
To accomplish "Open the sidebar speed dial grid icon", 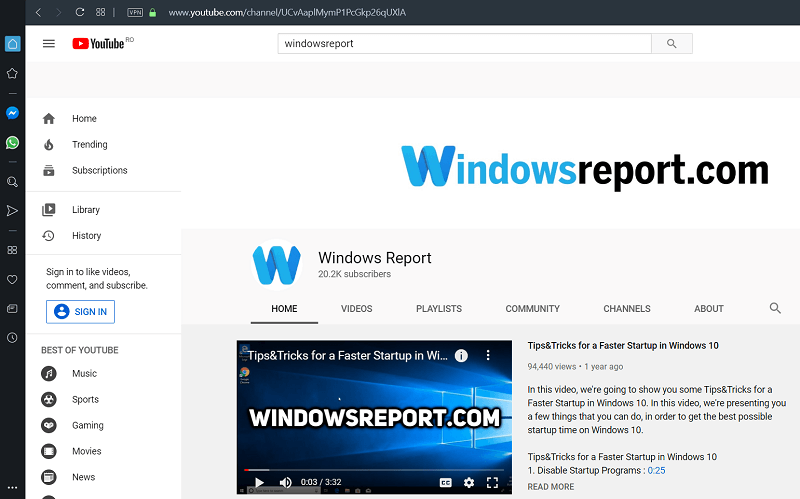I will click(12, 250).
